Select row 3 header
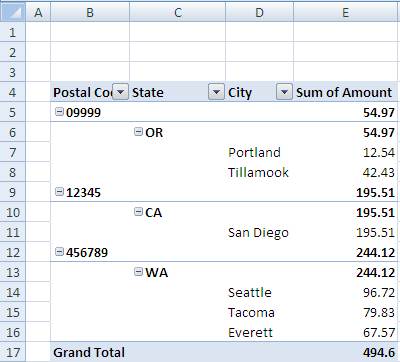The height and width of the screenshot is (362, 400). click(x=13, y=72)
